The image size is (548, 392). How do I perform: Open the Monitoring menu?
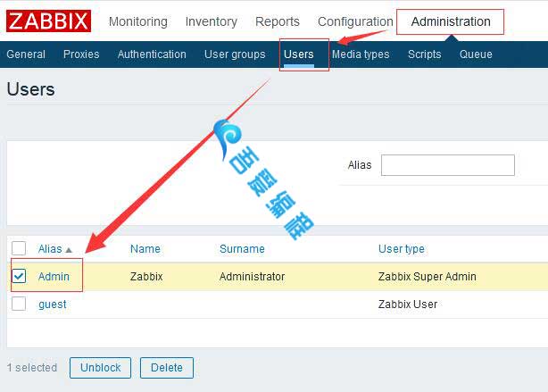coord(138,21)
